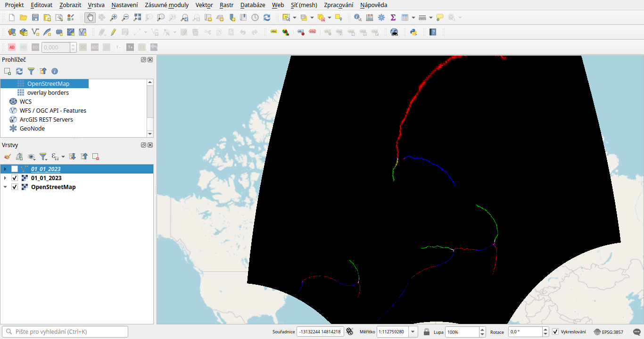Click the Zoom In magnifier tool

pos(114,17)
